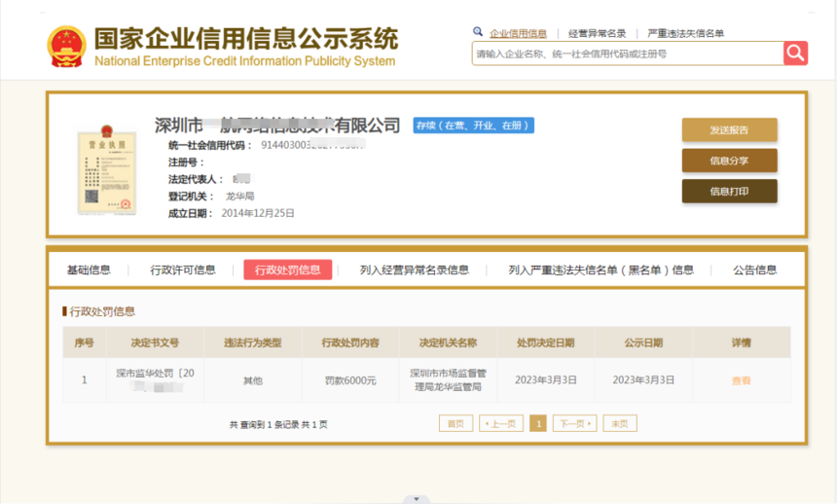The width and height of the screenshot is (837, 504).
Task: Open the business license thumbnail image
Action: [107, 169]
